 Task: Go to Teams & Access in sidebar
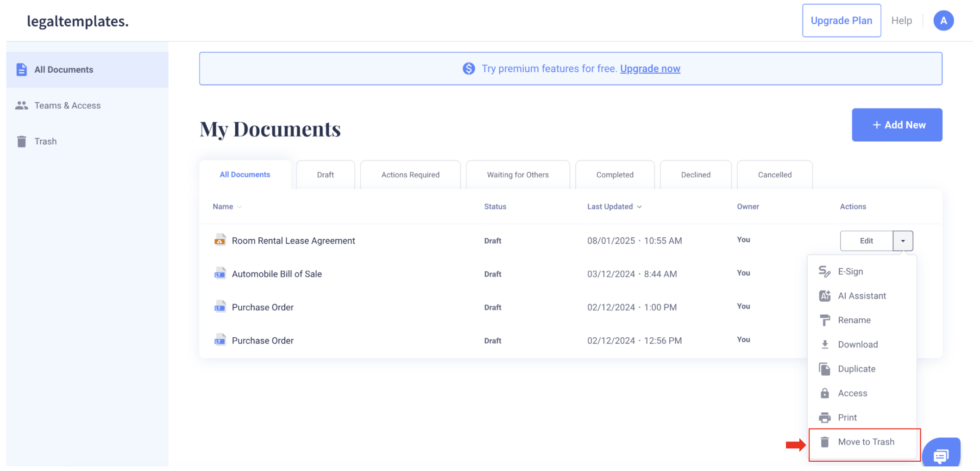point(88,105)
